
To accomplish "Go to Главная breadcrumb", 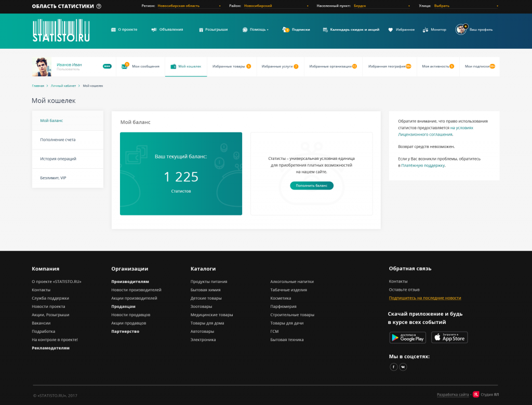I will click(x=38, y=86).
